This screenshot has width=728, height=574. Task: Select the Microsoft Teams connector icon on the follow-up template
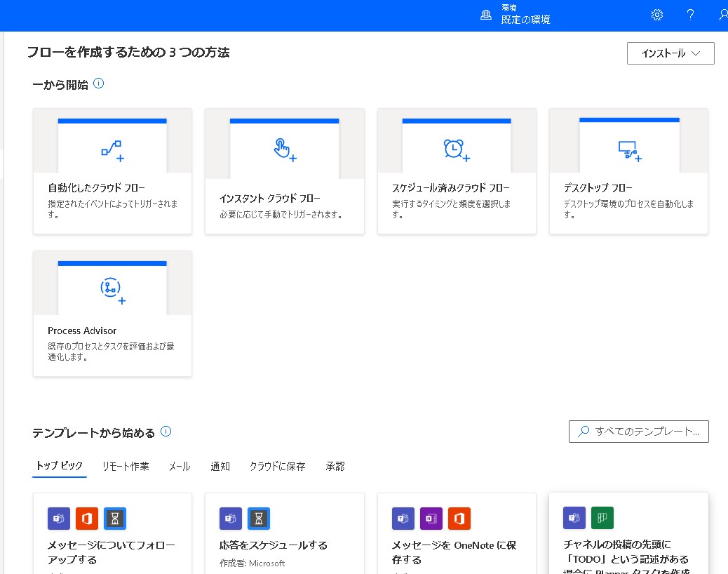pos(59,519)
